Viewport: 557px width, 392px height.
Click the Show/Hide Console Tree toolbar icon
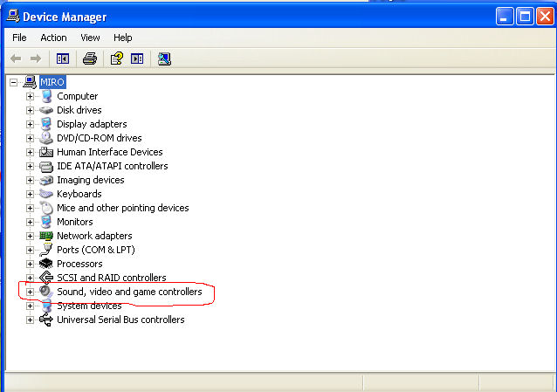(x=62, y=58)
